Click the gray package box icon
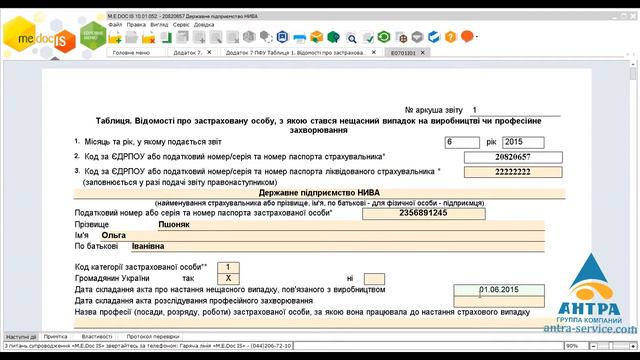 click(249, 37)
